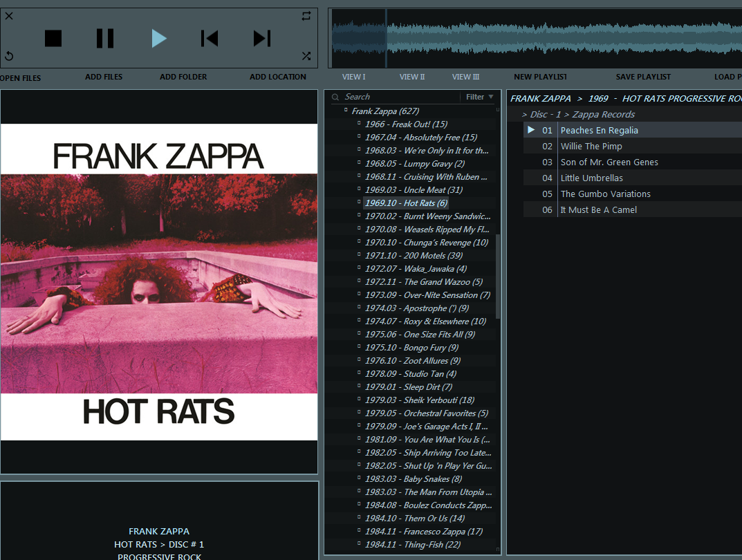This screenshot has width=742, height=560.
Task: Click the X icon in player panel
Action: click(x=9, y=16)
